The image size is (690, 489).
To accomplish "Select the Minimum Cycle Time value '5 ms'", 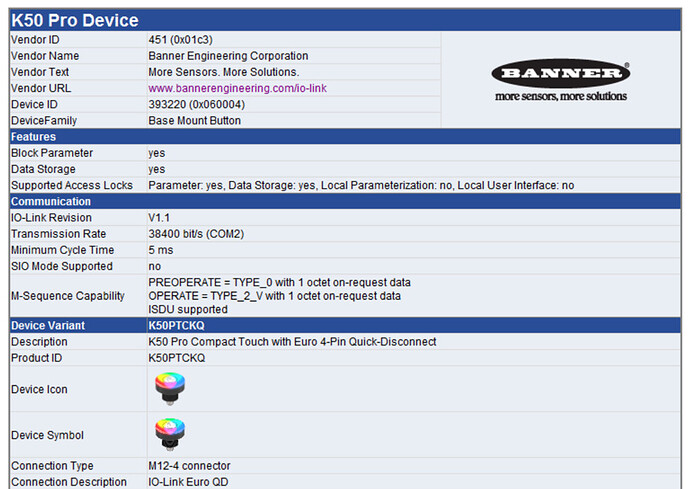I will 161,250.
